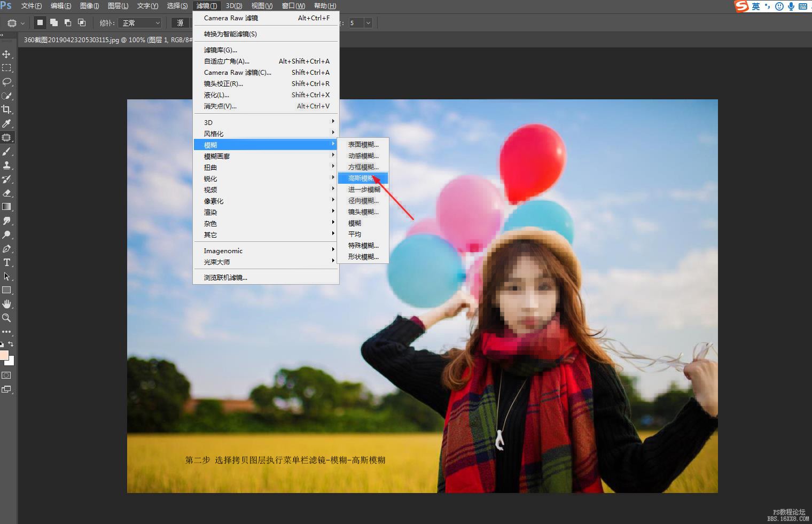Swap foreground and background colors
Image resolution: width=812 pixels, height=524 pixels.
(x=11, y=344)
